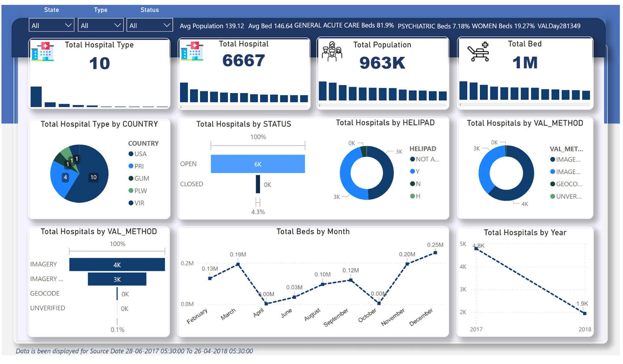The width and height of the screenshot is (623, 364).
Task: Click PSYCHIATRIC Beds 7.18% text
Action: tap(434, 26)
